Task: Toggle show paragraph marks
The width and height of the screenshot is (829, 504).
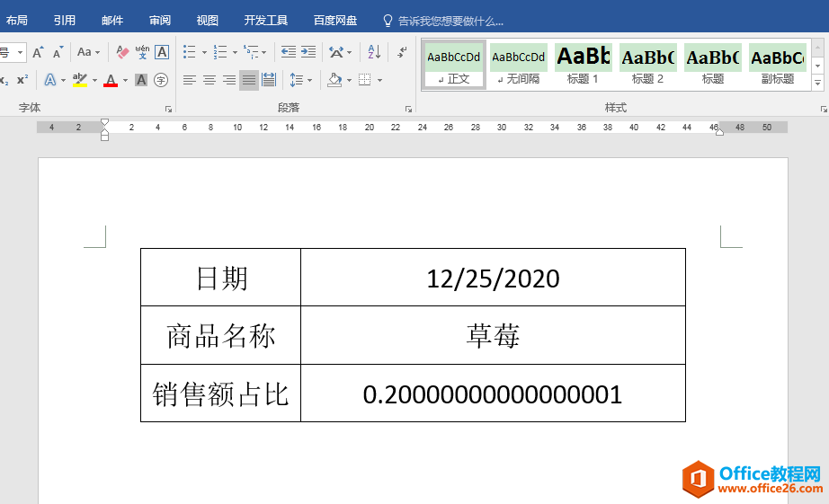Action: (x=402, y=52)
